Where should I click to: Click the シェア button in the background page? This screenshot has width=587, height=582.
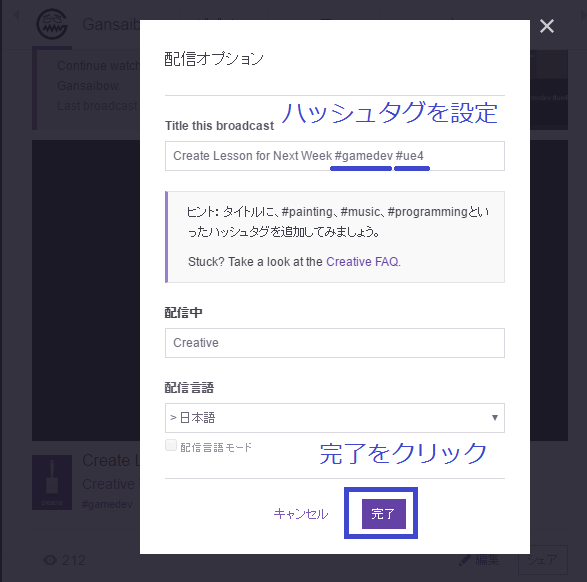tap(542, 560)
